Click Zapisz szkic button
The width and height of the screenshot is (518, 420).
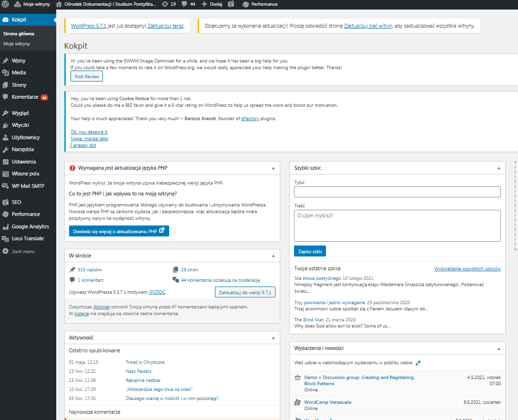point(310,251)
